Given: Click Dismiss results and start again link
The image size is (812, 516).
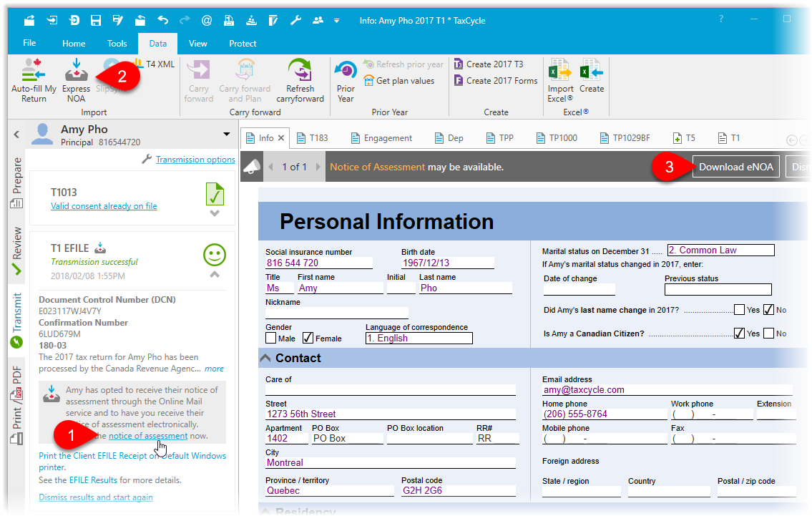Looking at the screenshot, I should pyautogui.click(x=96, y=497).
